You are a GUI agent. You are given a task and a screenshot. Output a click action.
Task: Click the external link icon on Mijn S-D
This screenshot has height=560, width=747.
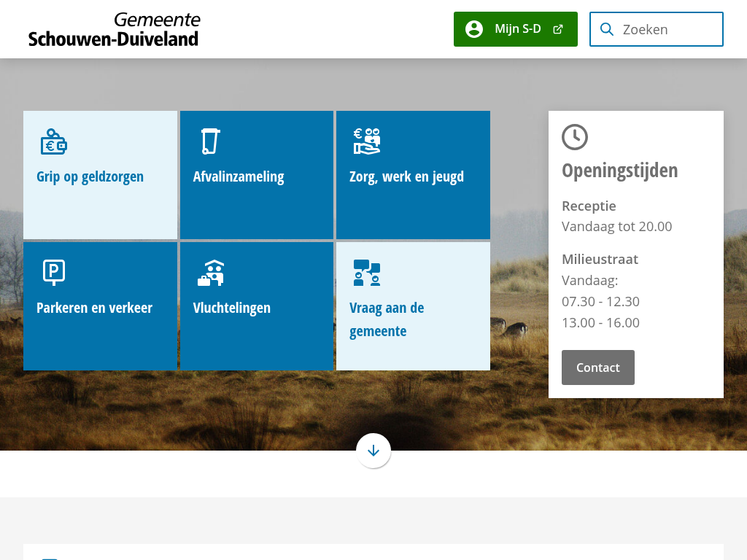click(x=558, y=29)
